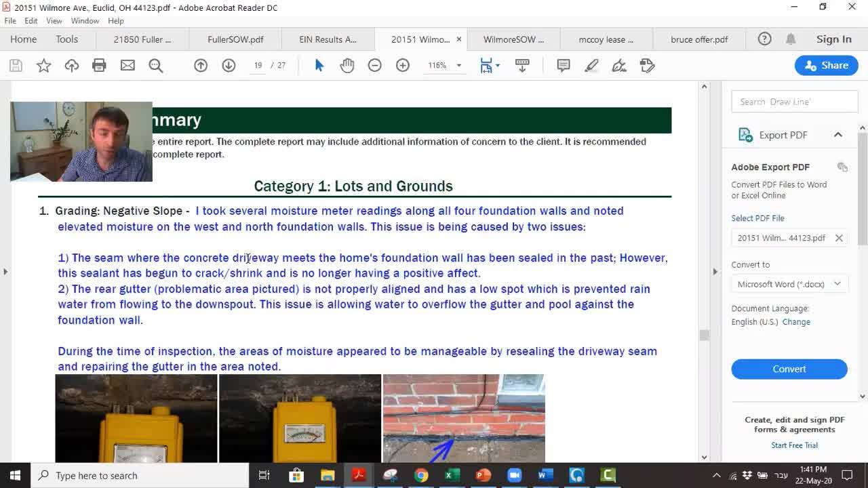Click the blue Convert button

click(x=789, y=369)
